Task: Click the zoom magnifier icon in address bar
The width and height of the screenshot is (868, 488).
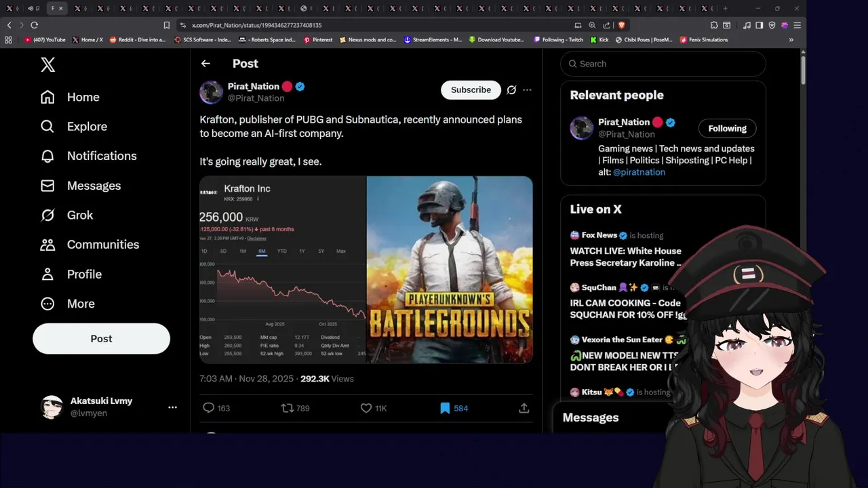Action: [592, 25]
